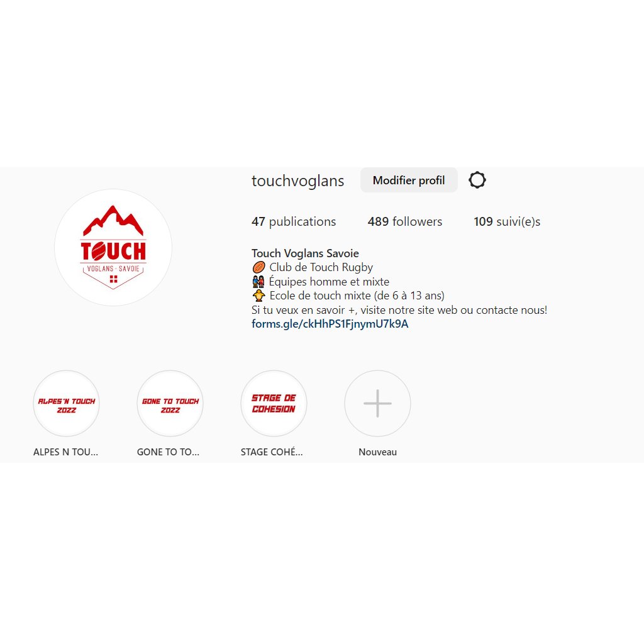Open the forms.gle bio link
The image size is (644, 644).
330,324
